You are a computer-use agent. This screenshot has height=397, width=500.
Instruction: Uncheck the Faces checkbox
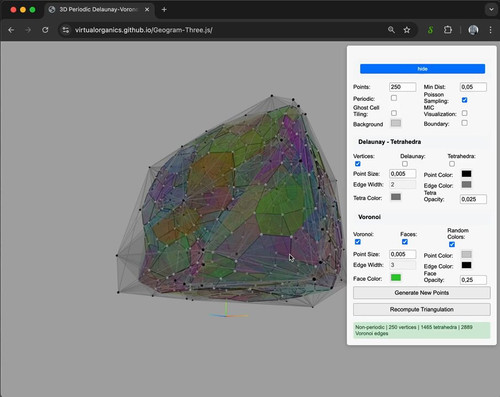[405, 242]
